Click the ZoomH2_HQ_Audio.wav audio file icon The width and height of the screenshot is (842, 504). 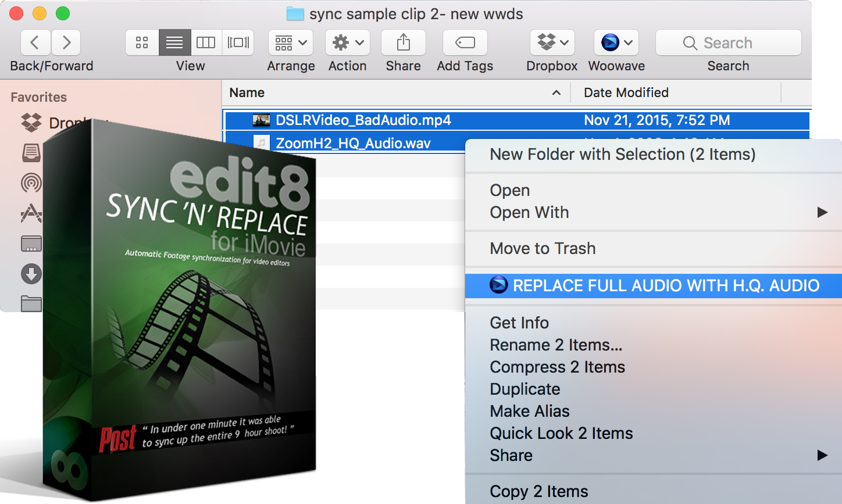pos(262,143)
